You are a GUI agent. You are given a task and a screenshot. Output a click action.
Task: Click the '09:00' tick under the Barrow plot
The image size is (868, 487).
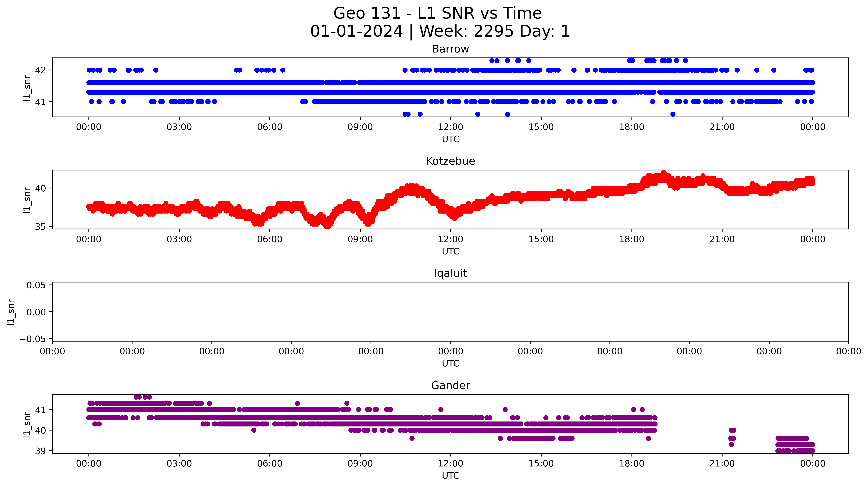pyautogui.click(x=360, y=127)
